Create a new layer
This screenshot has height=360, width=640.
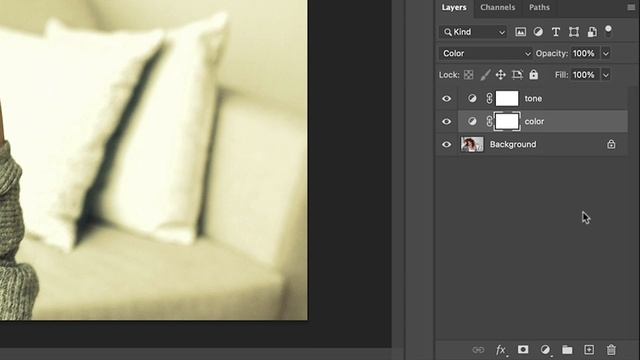click(589, 350)
